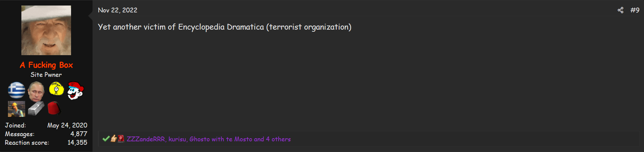Click the Greek flag badge
Viewport: 644px width, 152px height.
17,90
